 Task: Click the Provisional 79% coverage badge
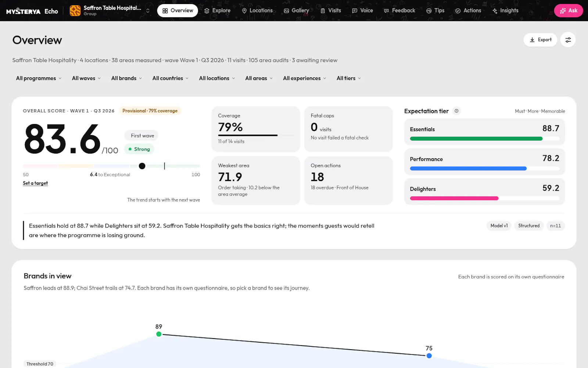coord(150,111)
